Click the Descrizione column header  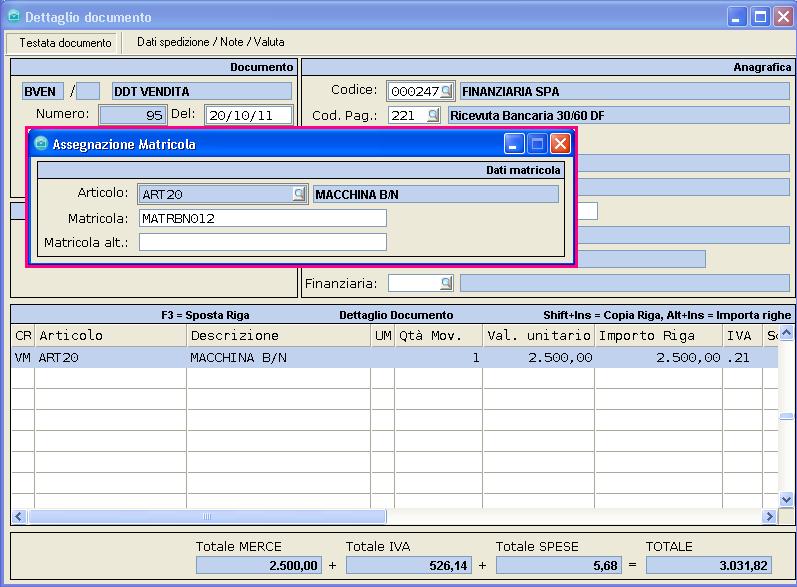278,335
